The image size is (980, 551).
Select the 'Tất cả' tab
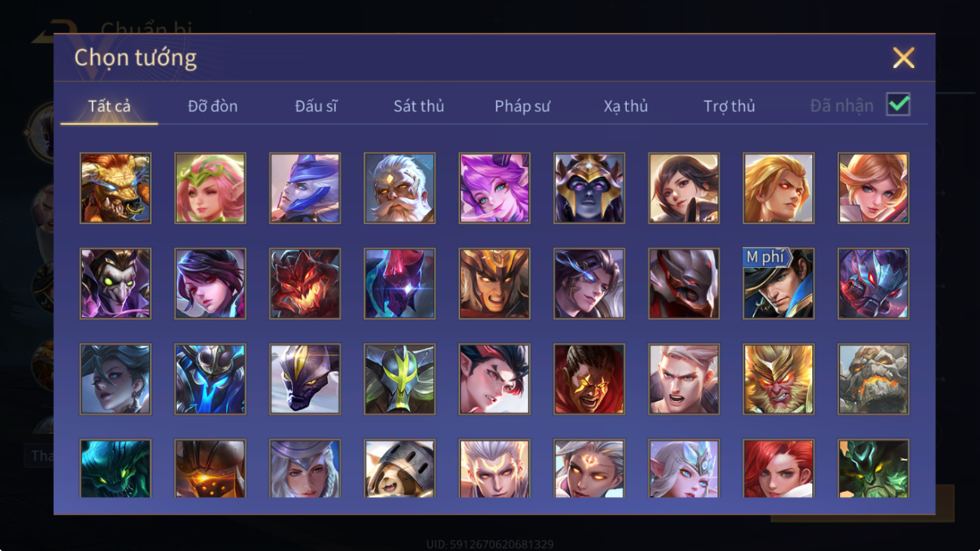coord(110,106)
